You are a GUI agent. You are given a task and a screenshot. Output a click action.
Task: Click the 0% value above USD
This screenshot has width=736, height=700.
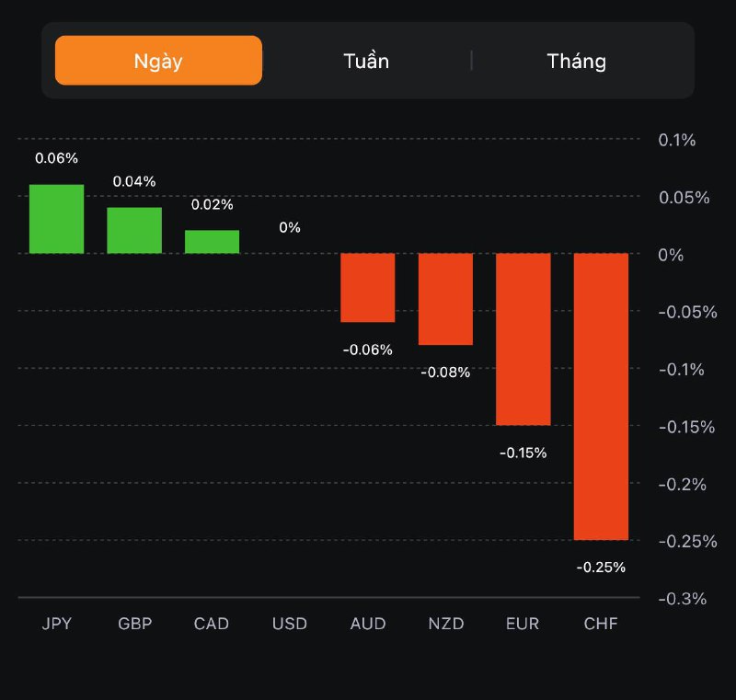coord(290,227)
